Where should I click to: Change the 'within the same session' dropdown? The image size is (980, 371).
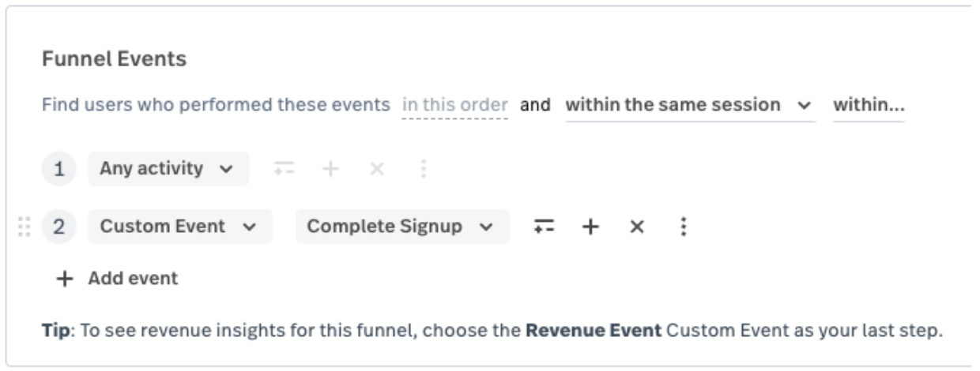689,105
